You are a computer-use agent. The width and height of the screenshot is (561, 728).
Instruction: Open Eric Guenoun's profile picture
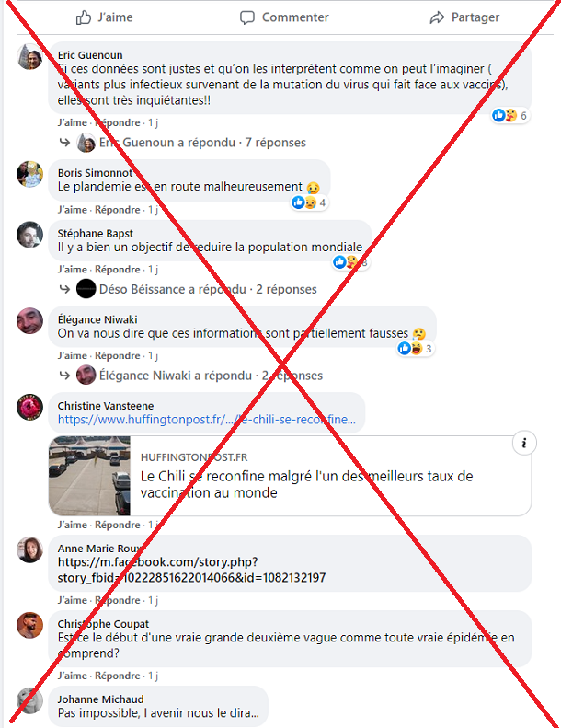pos(29,57)
